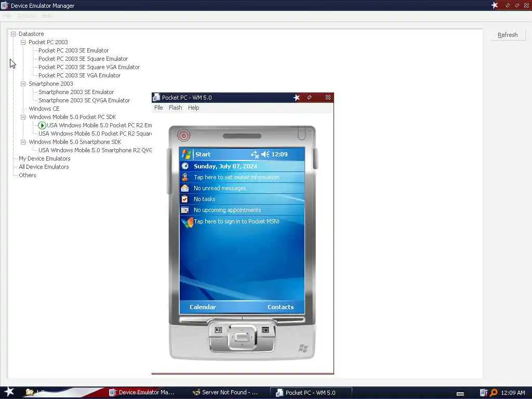Tap the clock icon beside Sunday, July 07, 2024
The width and height of the screenshot is (532, 399).
[185, 166]
